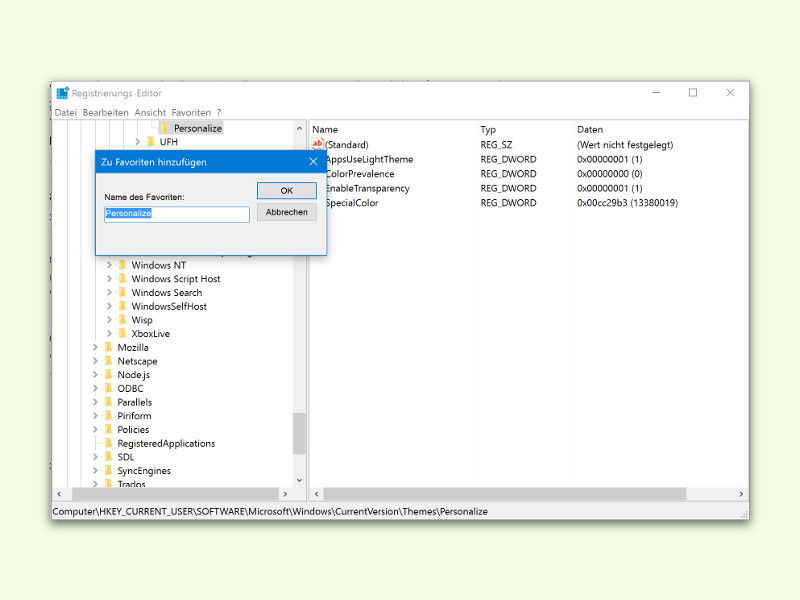
Task: Click the Mozilla folder icon
Action: point(108,347)
